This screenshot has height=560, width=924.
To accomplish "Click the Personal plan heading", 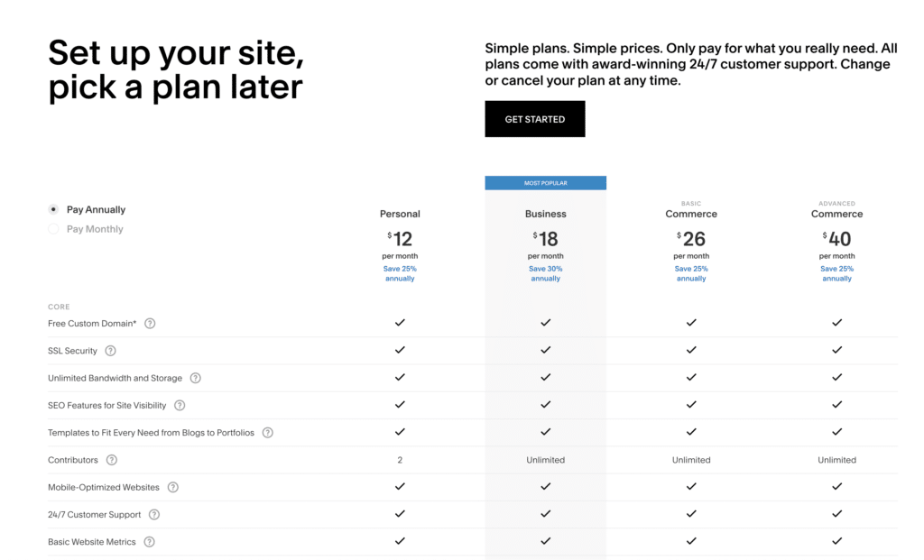I will pos(400,214).
